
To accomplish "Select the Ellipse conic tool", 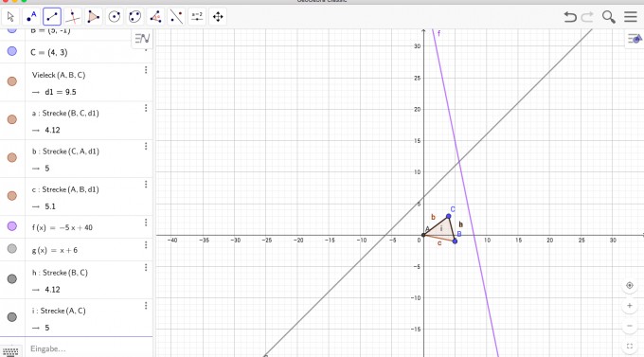I will point(134,17).
